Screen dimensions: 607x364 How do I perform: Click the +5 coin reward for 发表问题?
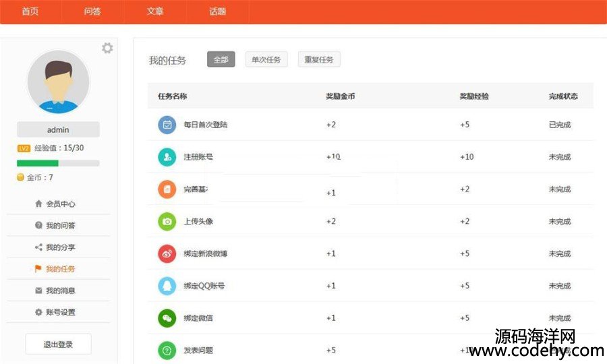pos(331,350)
